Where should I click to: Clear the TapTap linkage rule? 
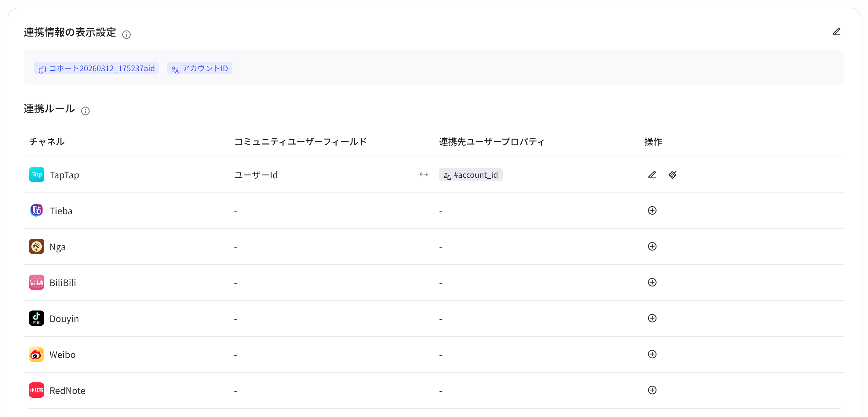tap(673, 174)
